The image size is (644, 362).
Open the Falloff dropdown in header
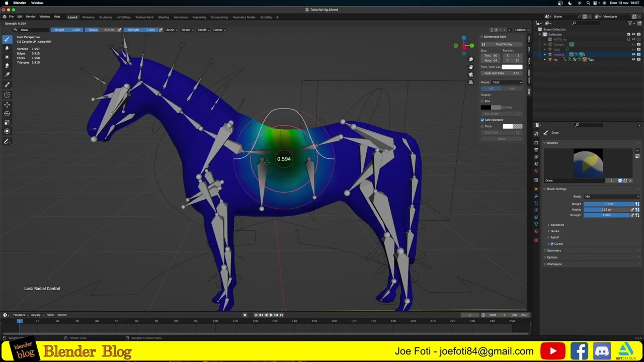pos(203,30)
